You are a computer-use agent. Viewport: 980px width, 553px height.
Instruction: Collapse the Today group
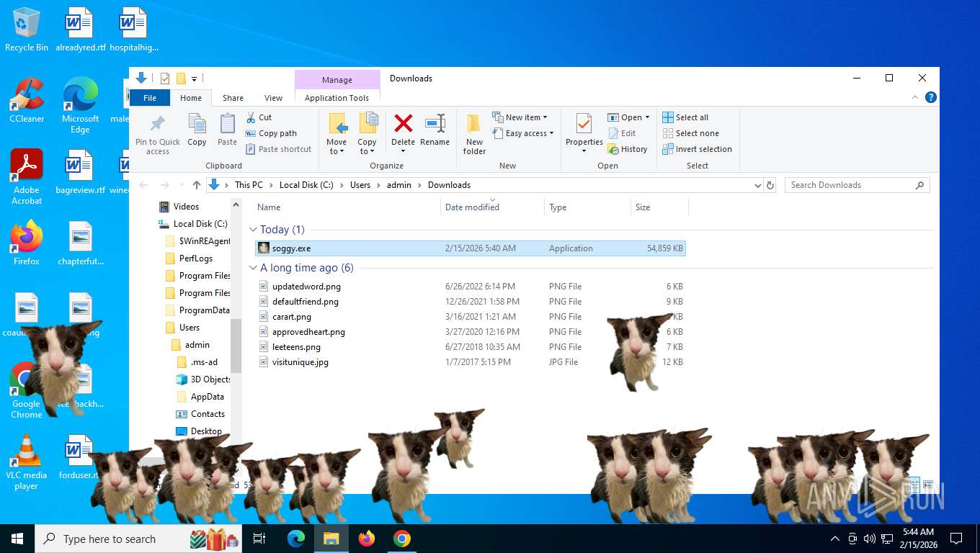253,230
